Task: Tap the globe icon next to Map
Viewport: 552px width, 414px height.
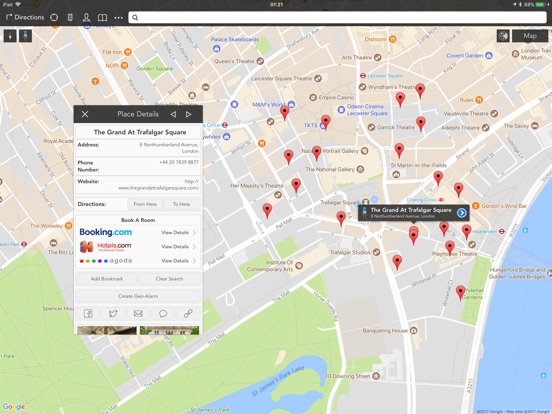Action: (x=503, y=36)
